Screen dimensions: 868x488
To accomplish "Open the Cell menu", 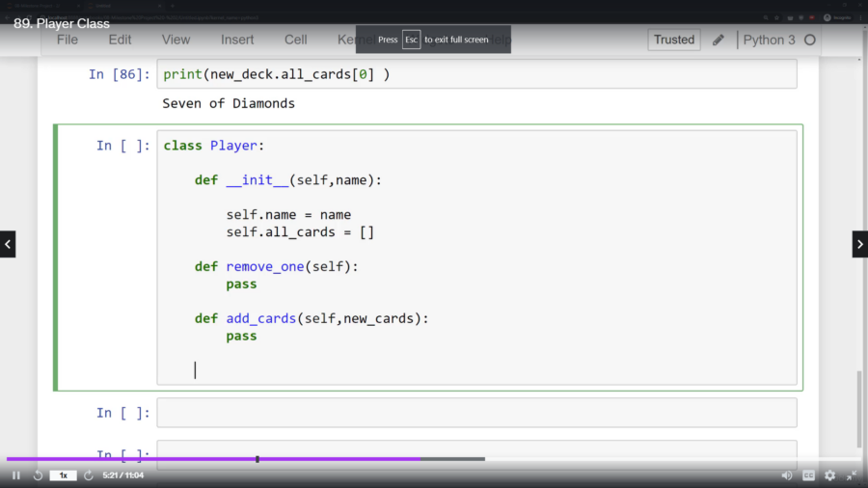I will pos(296,40).
